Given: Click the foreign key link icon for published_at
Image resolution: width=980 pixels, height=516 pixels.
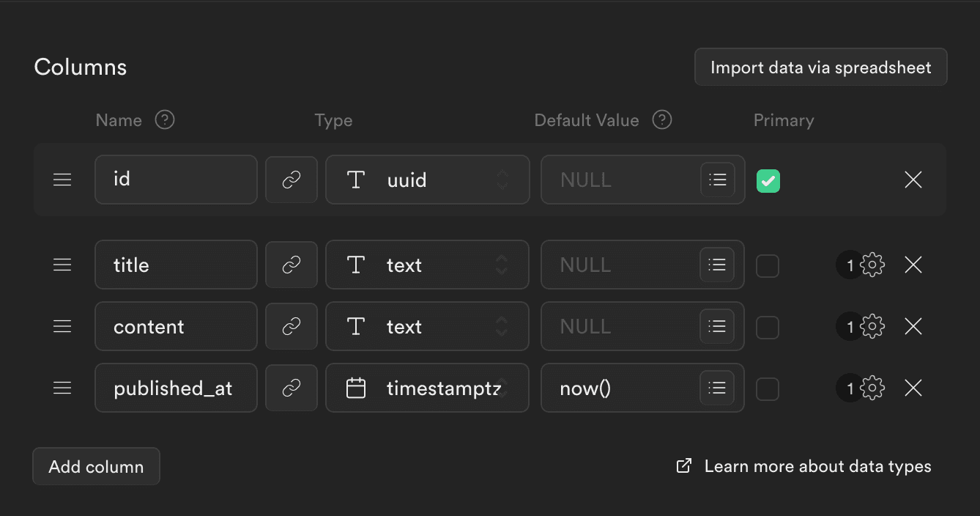Looking at the screenshot, I should [291, 388].
